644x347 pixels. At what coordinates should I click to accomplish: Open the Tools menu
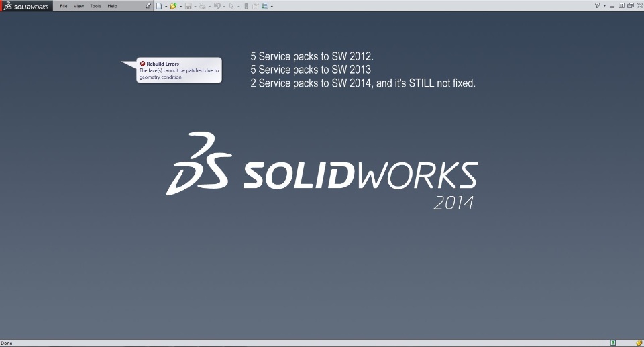pos(95,6)
